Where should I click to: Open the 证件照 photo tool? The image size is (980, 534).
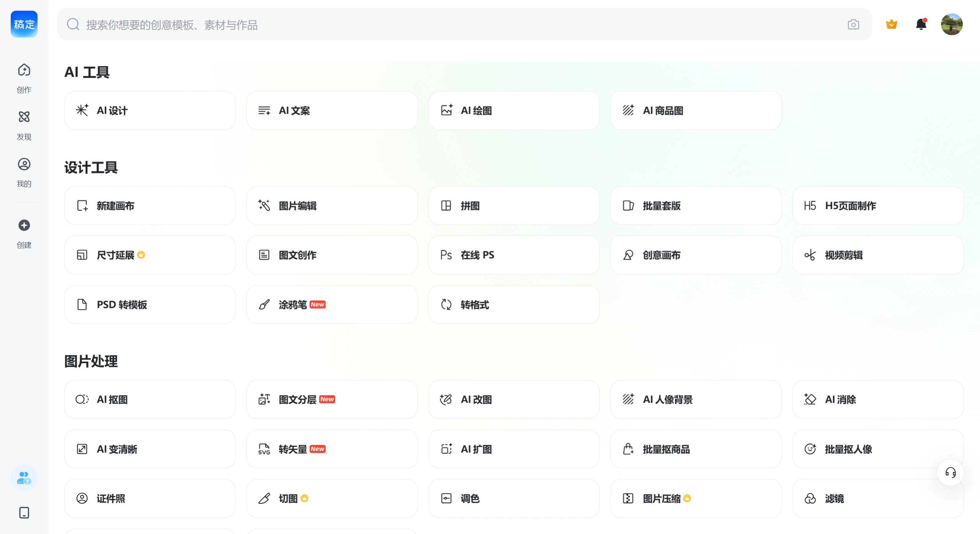(x=150, y=498)
